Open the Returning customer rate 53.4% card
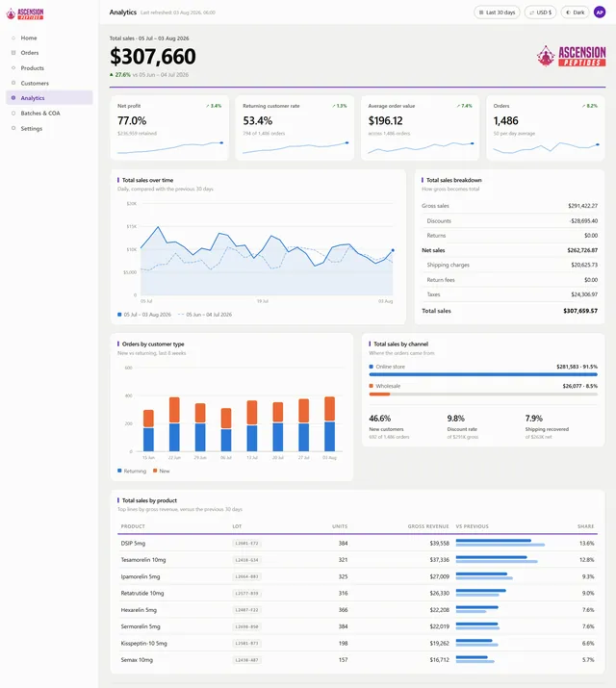This screenshot has width=616, height=688. (295, 128)
